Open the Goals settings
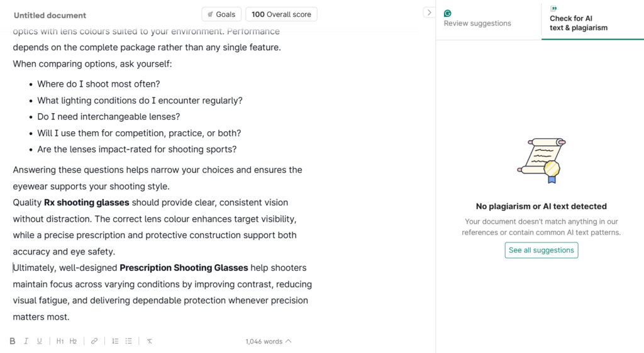This screenshot has height=353, width=644. pyautogui.click(x=221, y=14)
